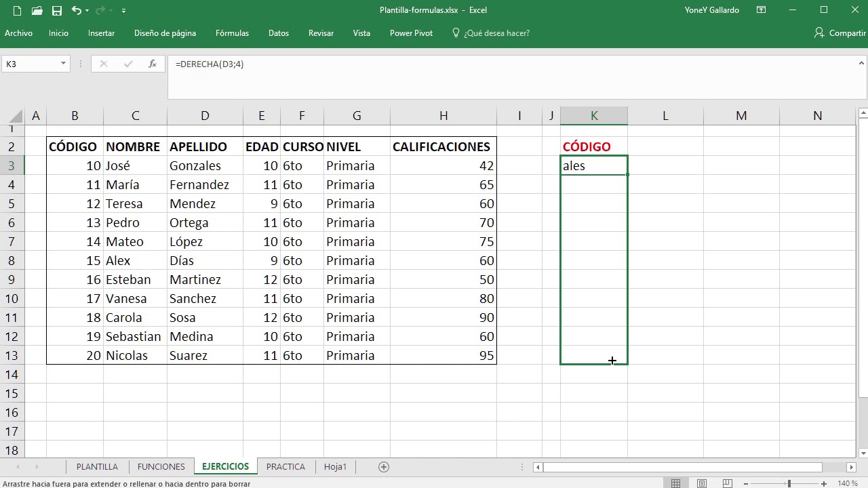Expand the Name Box dropdown arrow
This screenshot has width=868, height=488.
(63, 64)
